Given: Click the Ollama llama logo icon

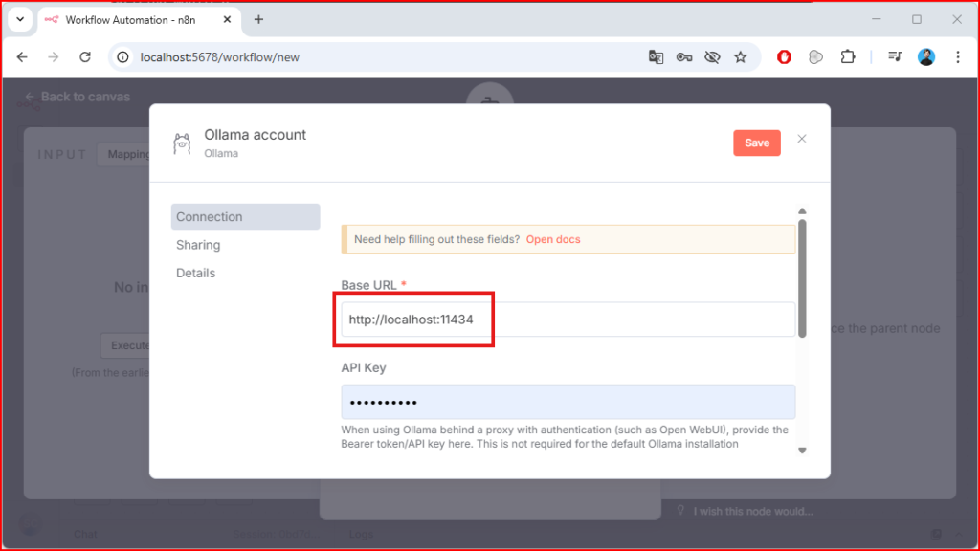Looking at the screenshot, I should tap(182, 143).
